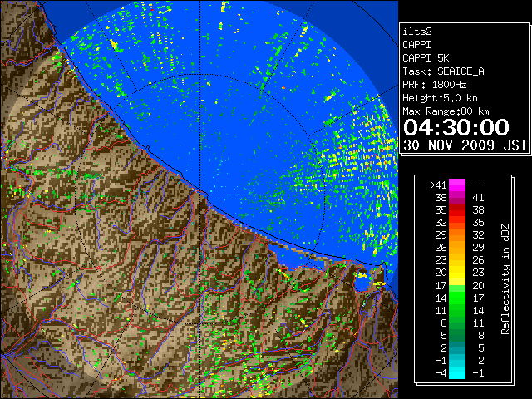
Task: Click the "ilts2" site label
Action: [x=417, y=32]
